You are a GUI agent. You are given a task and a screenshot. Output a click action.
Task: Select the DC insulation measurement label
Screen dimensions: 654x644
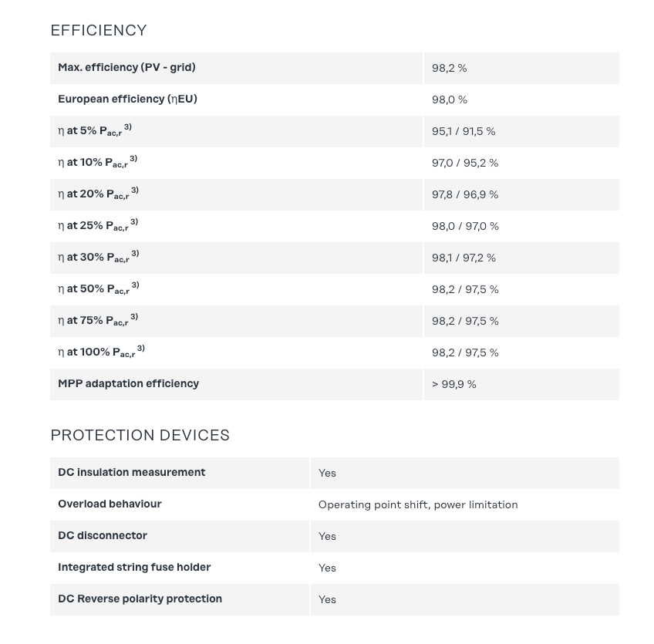point(131,473)
